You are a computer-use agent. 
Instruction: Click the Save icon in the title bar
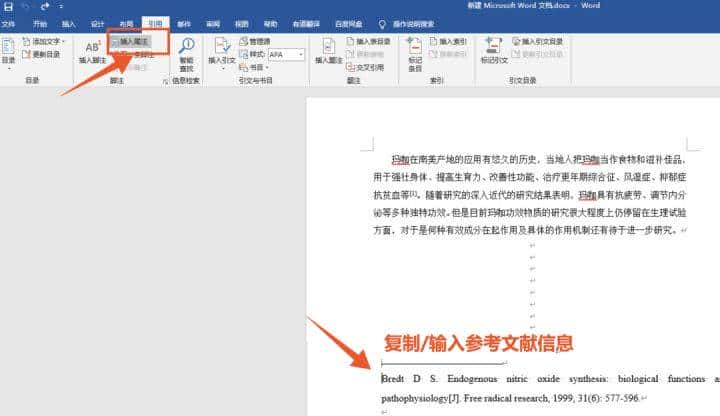point(8,6)
